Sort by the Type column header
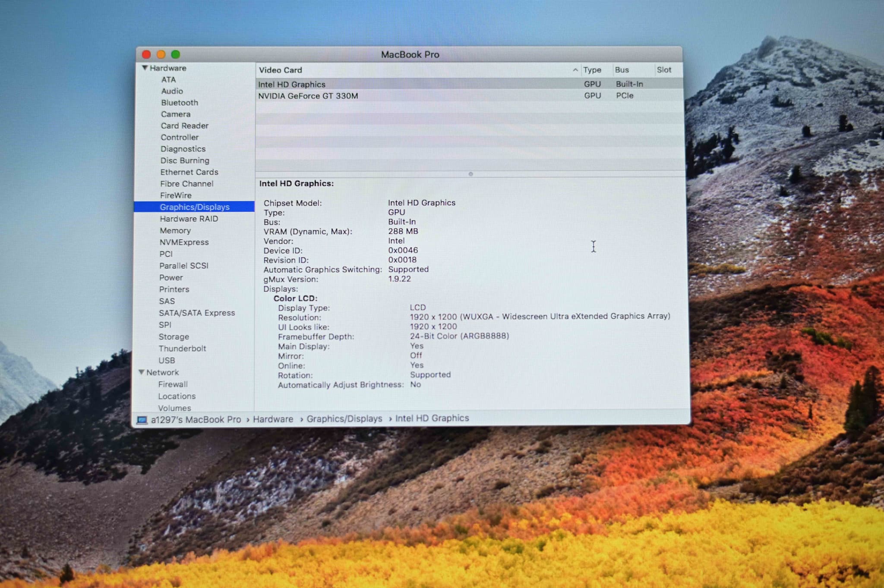Screen dimensions: 884x588 tap(592, 70)
